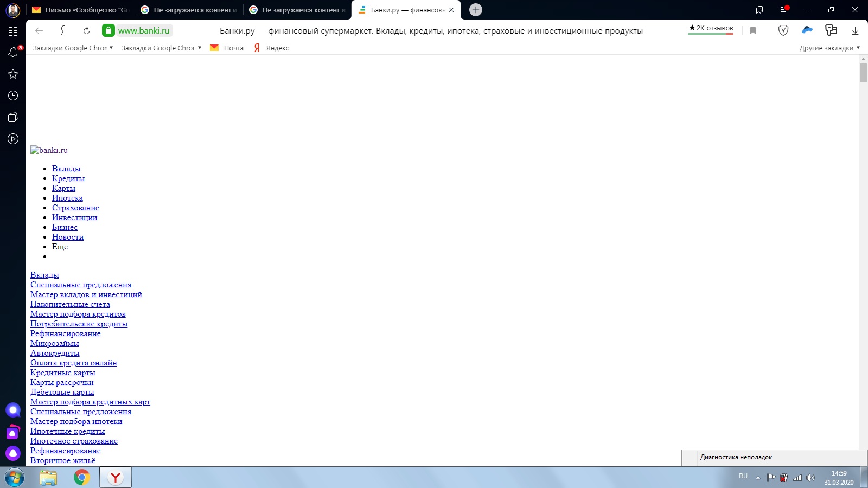Click the volume speaker tray icon
Viewport: 868px width, 488px height.
(x=810, y=478)
